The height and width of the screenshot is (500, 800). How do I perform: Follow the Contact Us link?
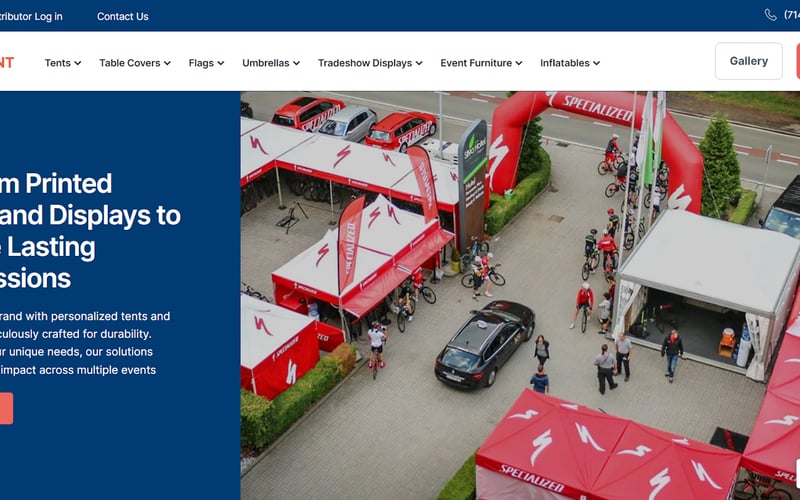(122, 16)
